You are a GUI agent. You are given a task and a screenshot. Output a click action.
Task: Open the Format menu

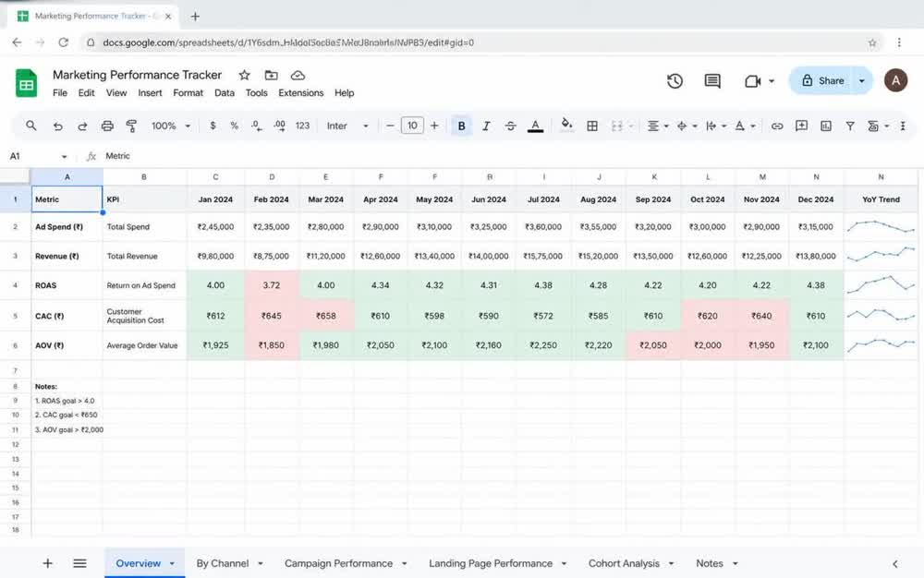[x=188, y=93]
